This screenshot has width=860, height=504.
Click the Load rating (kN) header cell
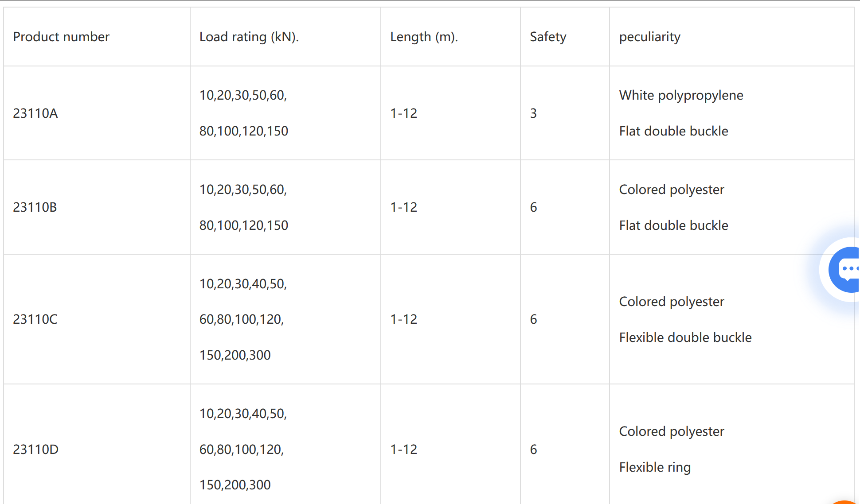(x=249, y=37)
